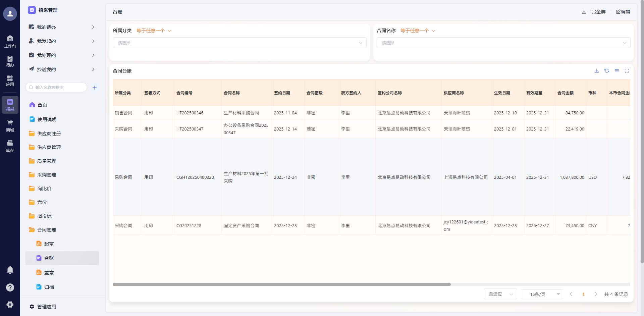Download the 台账 page via top-right icon
This screenshot has height=316, width=644.
click(584, 12)
